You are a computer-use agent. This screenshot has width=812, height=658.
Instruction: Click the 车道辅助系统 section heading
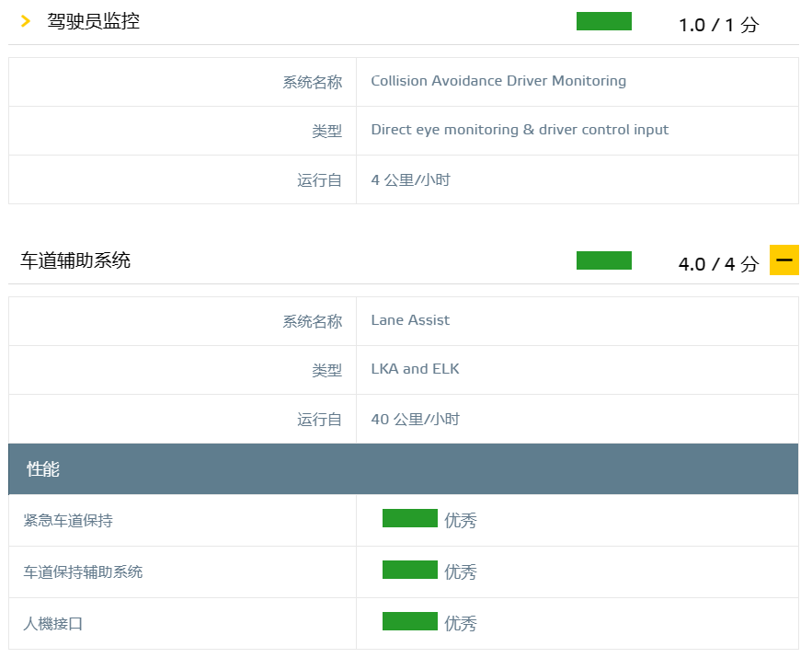coord(75,260)
